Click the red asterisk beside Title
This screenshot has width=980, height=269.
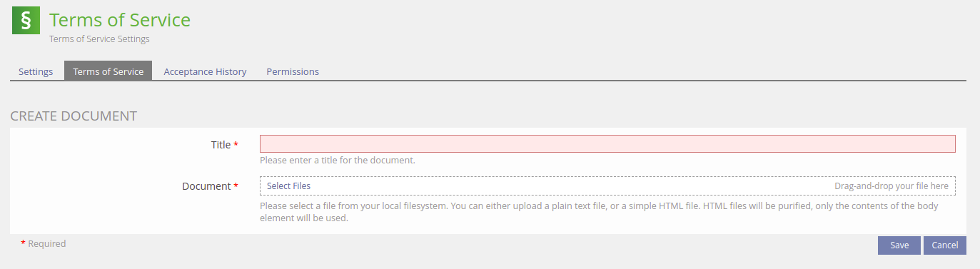pos(236,144)
